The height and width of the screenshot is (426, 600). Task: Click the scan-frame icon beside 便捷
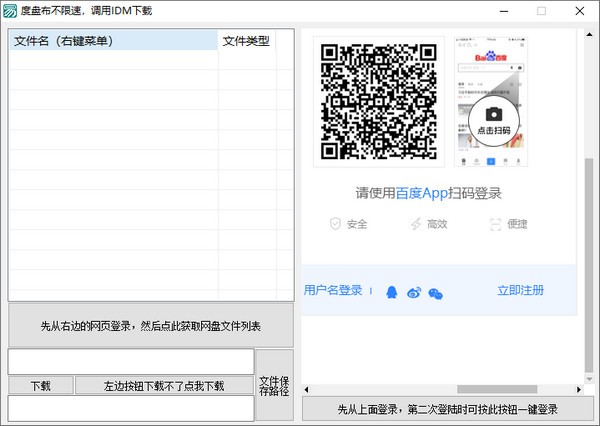click(494, 224)
